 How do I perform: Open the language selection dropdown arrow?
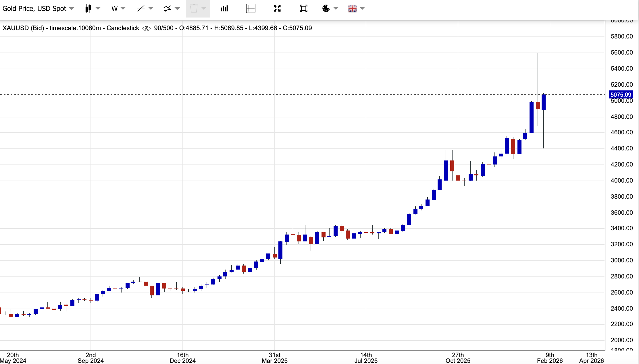(363, 9)
